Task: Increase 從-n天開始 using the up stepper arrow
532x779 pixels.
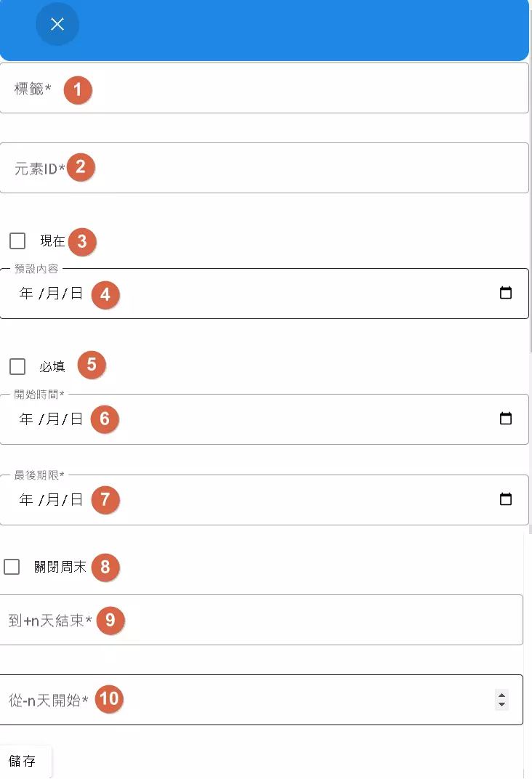Action: [x=501, y=695]
